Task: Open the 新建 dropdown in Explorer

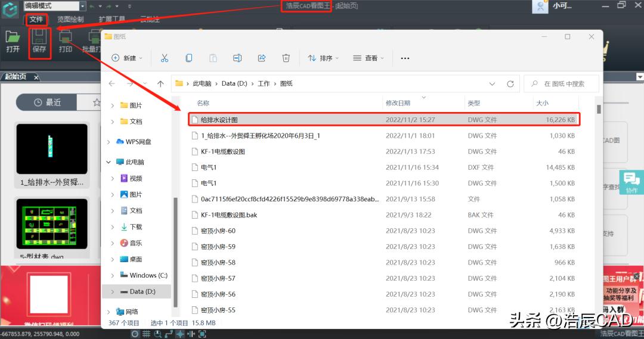Action: click(x=127, y=58)
